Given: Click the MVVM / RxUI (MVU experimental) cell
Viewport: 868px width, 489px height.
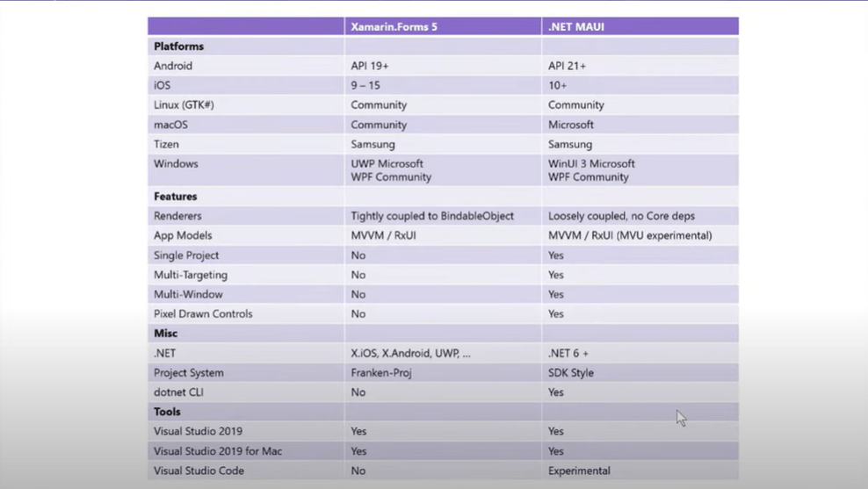Looking at the screenshot, I should tap(630, 235).
